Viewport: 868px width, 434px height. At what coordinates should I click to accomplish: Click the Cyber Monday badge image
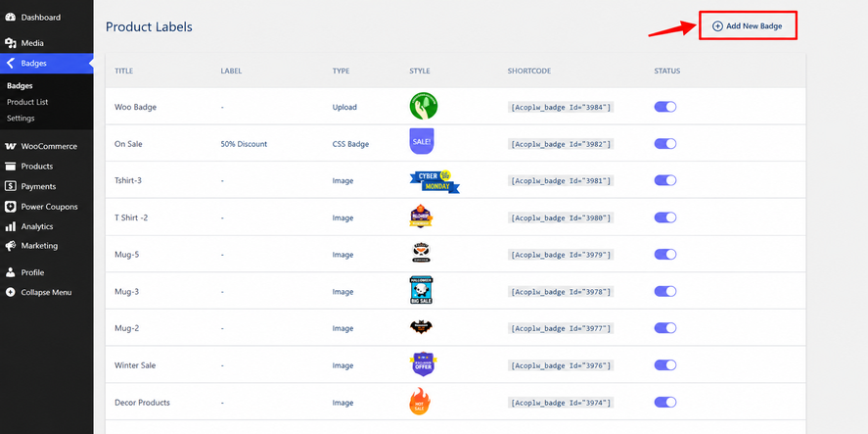tap(434, 181)
